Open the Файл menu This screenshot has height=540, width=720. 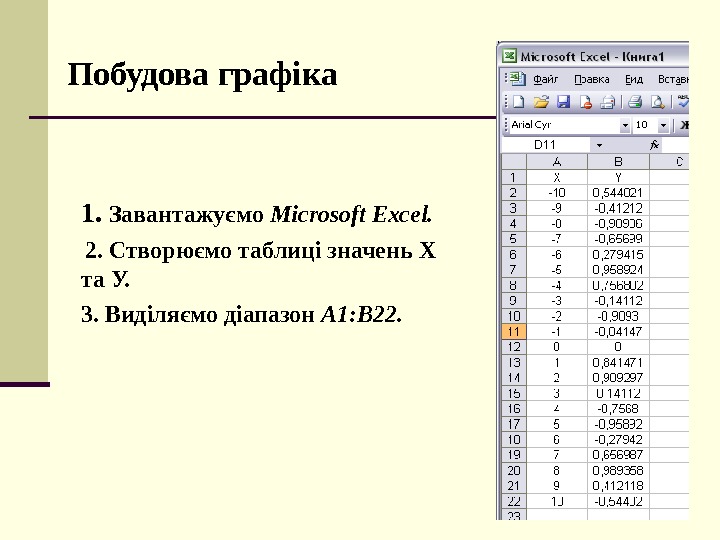(x=546, y=79)
